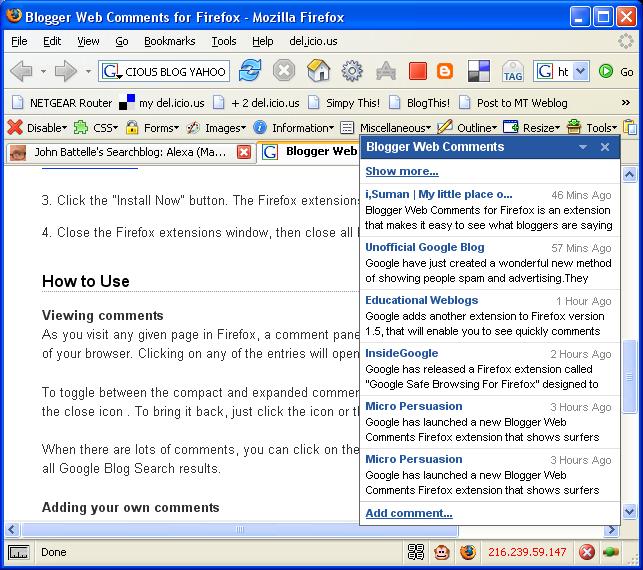Click the Back navigation arrow

pos(21,71)
